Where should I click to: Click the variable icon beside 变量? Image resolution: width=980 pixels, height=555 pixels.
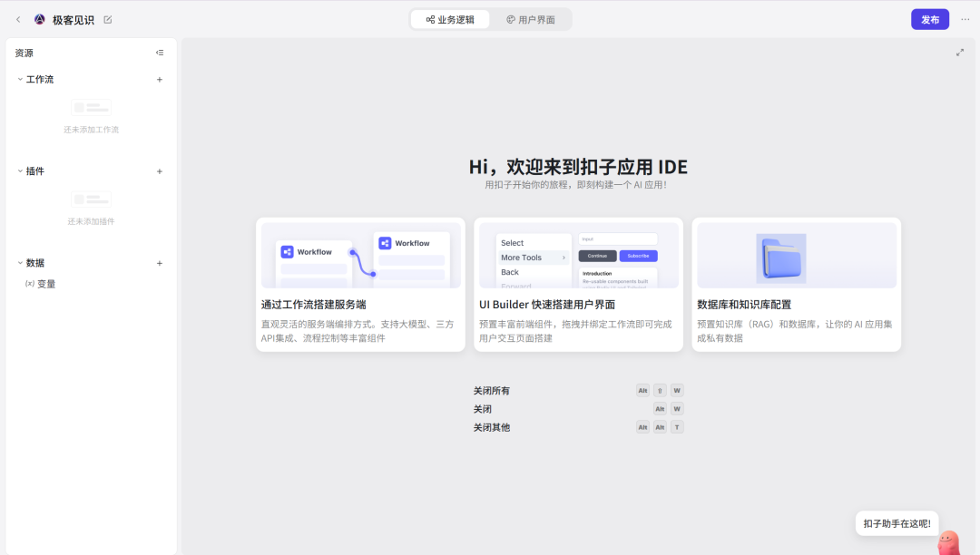click(x=29, y=284)
